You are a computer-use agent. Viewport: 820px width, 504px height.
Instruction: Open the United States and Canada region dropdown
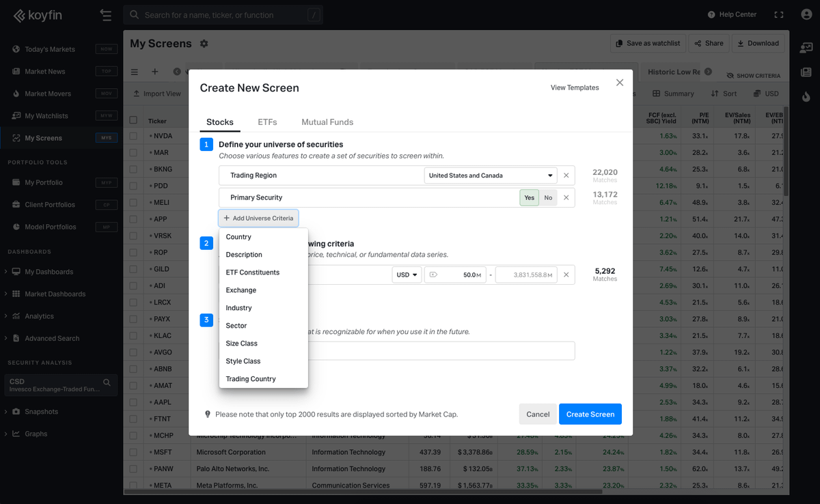(x=490, y=175)
